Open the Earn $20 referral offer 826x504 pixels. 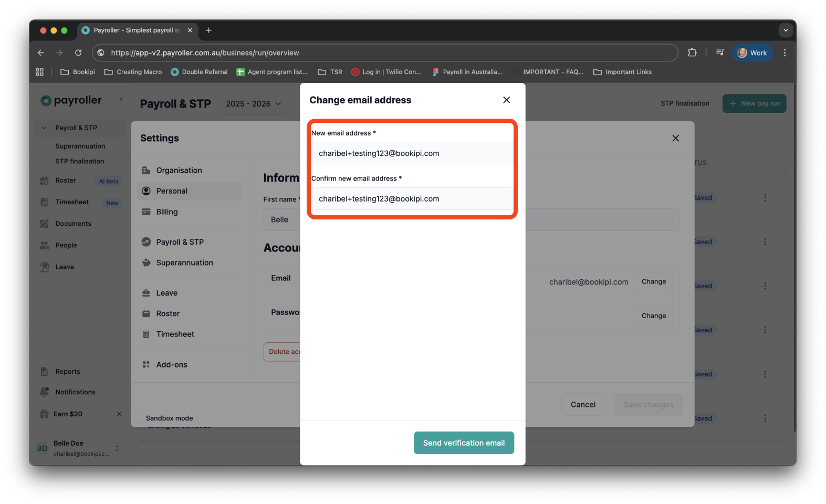tap(68, 414)
